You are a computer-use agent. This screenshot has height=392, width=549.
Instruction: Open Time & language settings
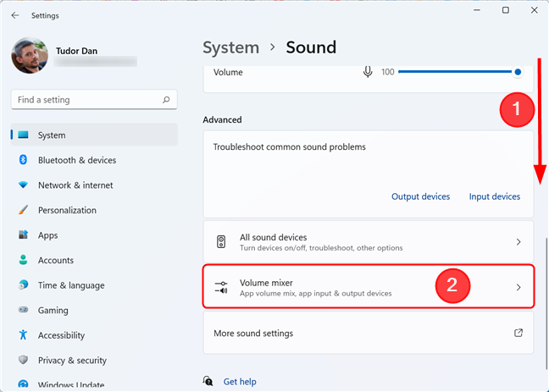pyautogui.click(x=94, y=285)
